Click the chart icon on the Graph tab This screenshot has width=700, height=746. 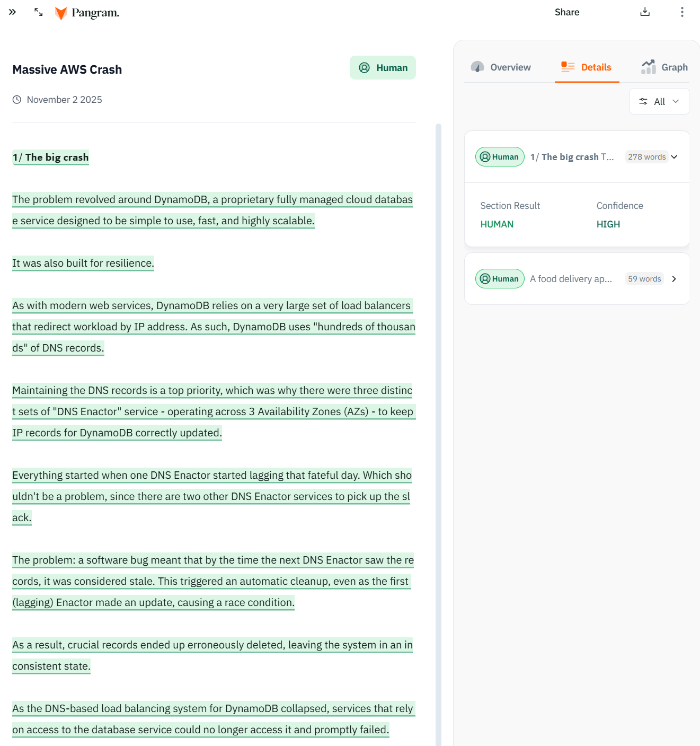pos(648,67)
